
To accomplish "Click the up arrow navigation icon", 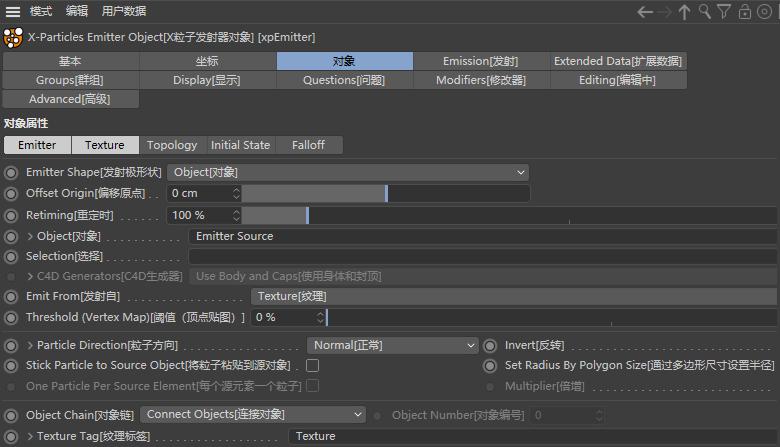I will pyautogui.click(x=684, y=12).
